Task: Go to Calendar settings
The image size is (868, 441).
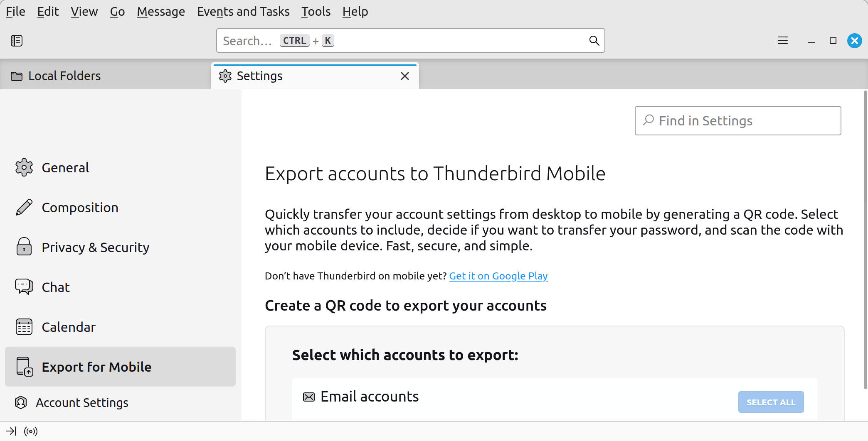Action: (120, 327)
